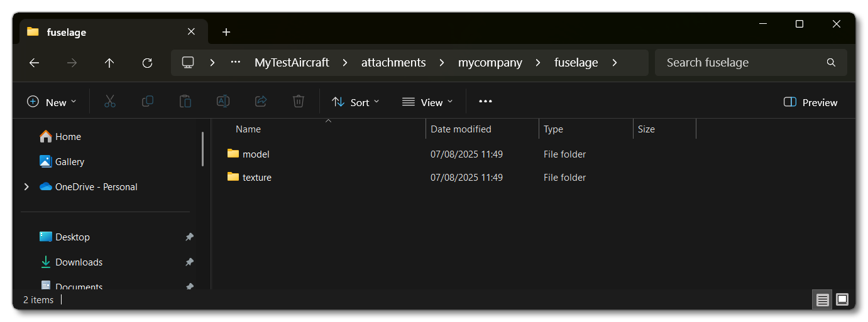
Task: Open OneDrive - Personal in sidebar
Action: click(x=88, y=187)
